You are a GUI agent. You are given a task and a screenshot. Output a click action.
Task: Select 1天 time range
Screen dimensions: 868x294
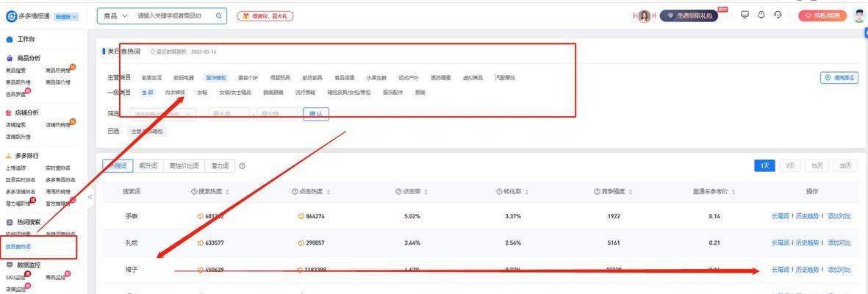(x=765, y=165)
